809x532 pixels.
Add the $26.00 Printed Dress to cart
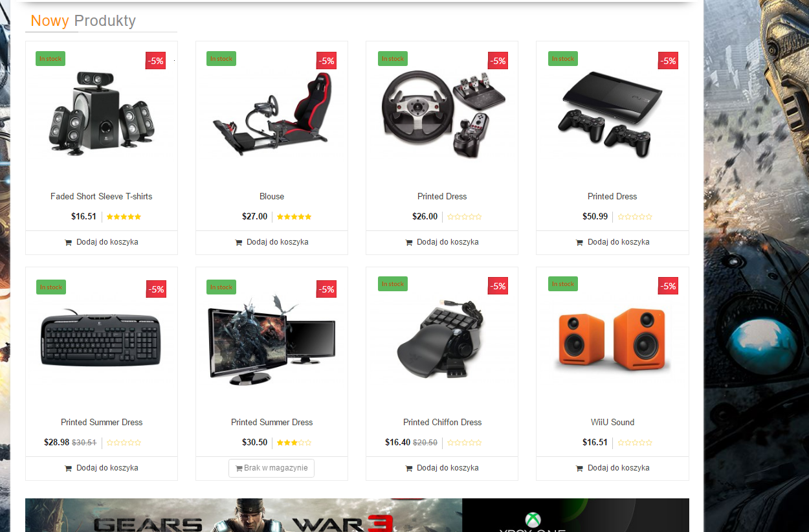(442, 242)
